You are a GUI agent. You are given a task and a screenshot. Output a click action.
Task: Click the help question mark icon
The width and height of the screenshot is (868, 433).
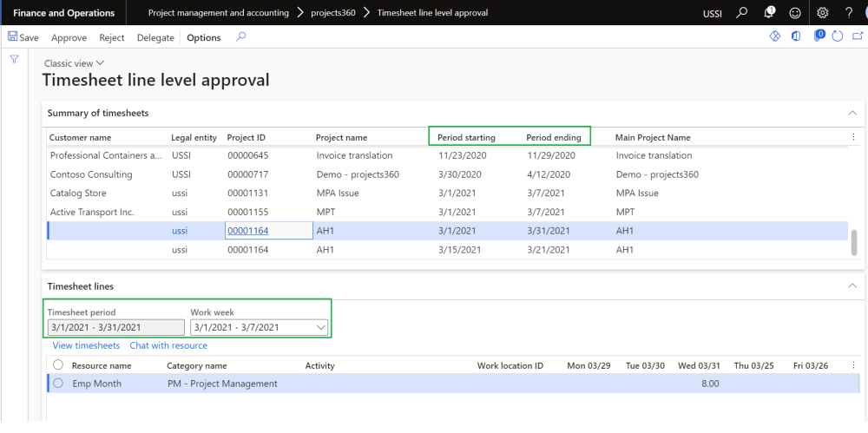click(849, 13)
